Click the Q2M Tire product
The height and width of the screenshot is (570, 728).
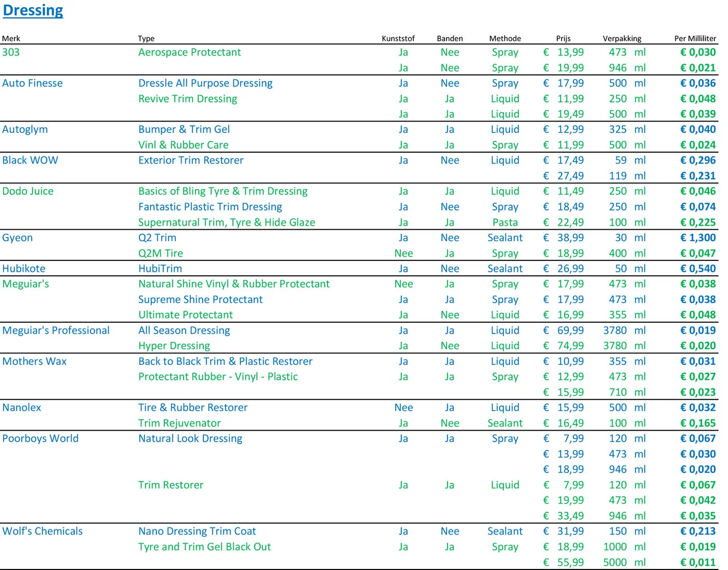click(161, 253)
